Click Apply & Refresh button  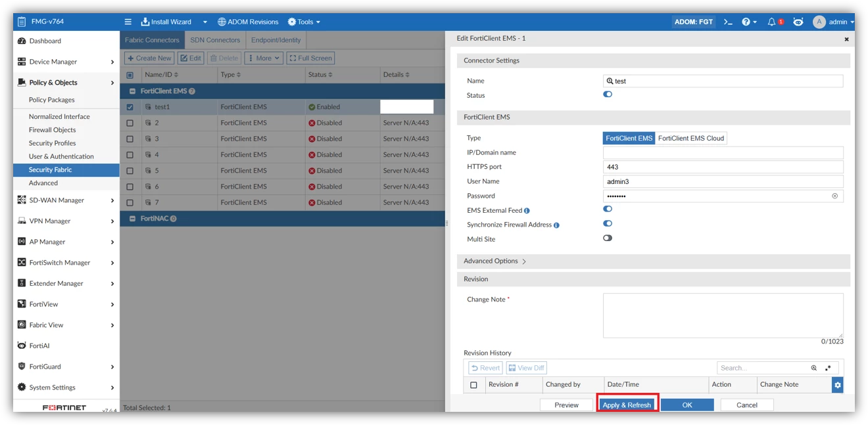point(627,405)
